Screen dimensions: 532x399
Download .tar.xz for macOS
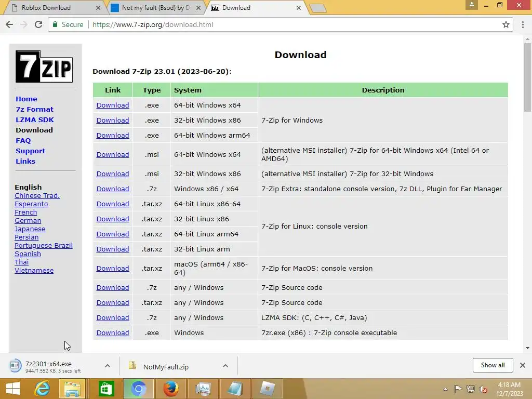pos(113,269)
